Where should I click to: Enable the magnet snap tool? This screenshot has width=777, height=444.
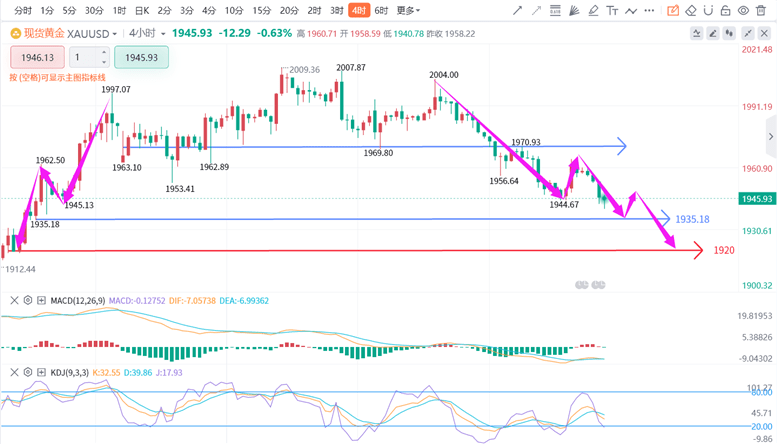click(x=708, y=11)
